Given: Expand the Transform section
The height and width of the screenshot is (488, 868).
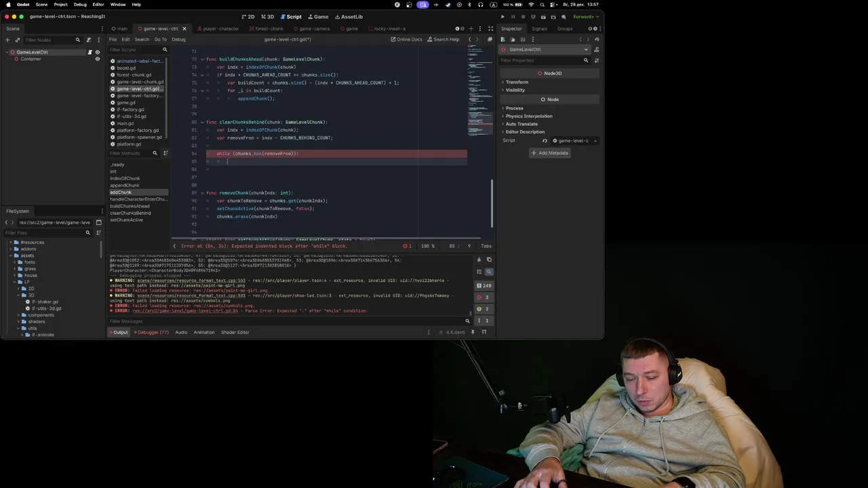Looking at the screenshot, I should [516, 82].
